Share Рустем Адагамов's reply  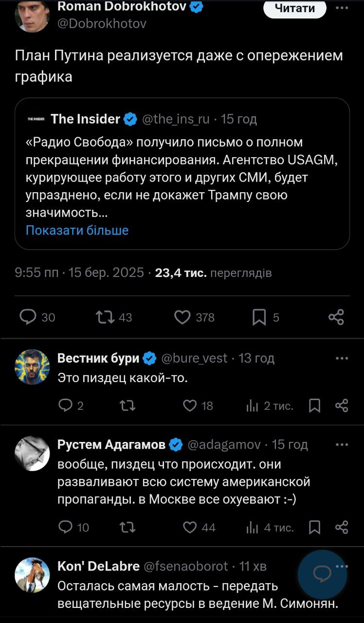tap(342, 527)
